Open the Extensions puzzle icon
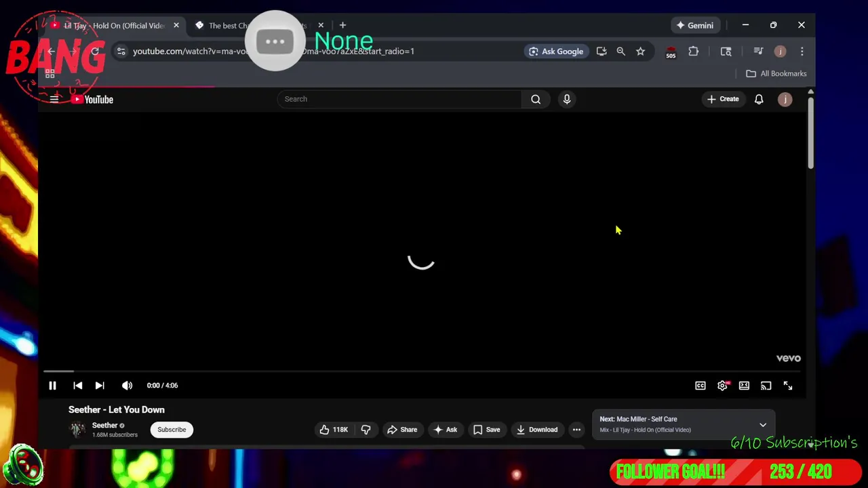 (693, 52)
